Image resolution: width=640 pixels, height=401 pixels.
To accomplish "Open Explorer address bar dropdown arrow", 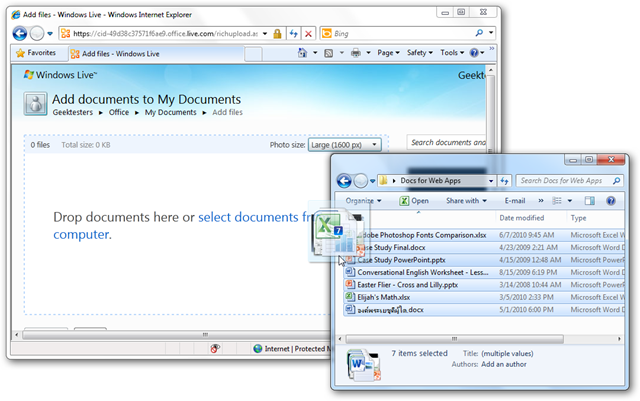I will click(491, 180).
